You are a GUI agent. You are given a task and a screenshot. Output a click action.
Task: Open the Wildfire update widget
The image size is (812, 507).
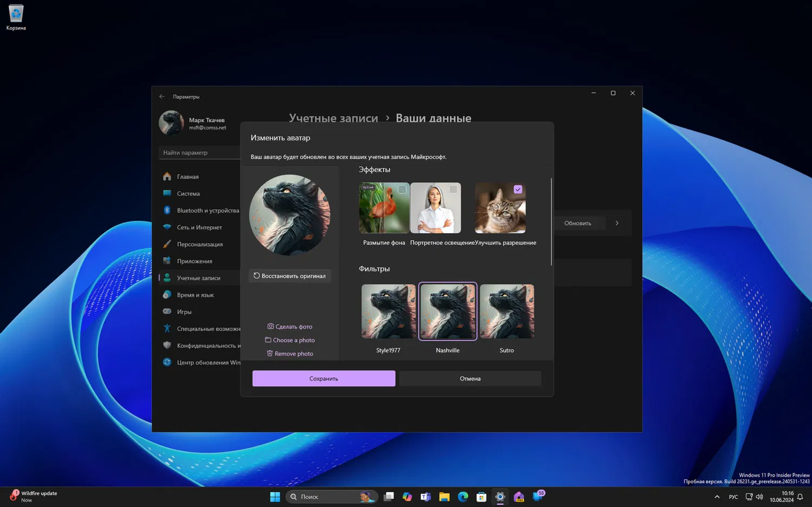(34, 496)
